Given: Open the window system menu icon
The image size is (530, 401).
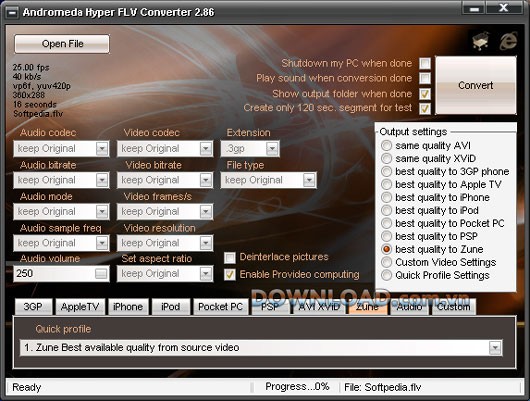Looking at the screenshot, I should click(x=13, y=13).
